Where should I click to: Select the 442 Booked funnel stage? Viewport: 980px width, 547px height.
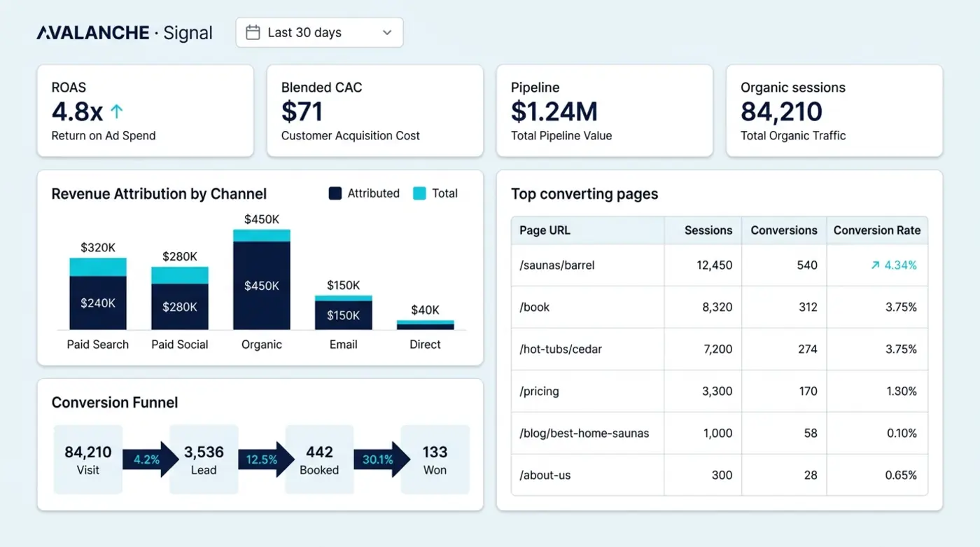[x=319, y=459]
